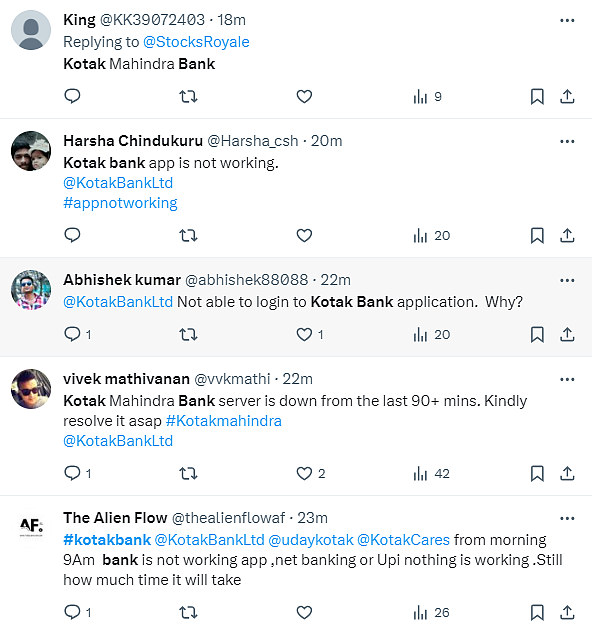Share The Alien Flow's tweet
The height and width of the screenshot is (630, 592).
click(x=567, y=612)
